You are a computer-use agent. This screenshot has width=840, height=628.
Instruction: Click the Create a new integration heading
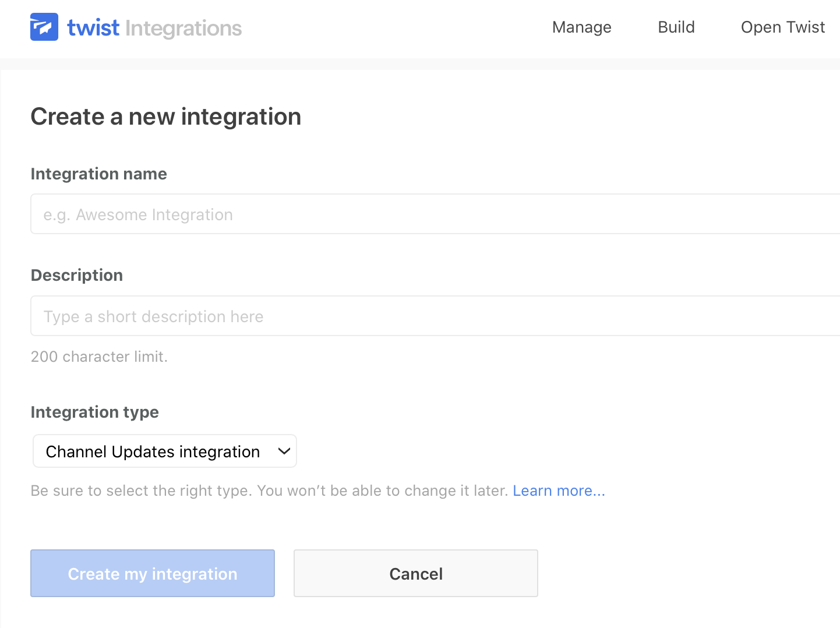click(x=166, y=117)
